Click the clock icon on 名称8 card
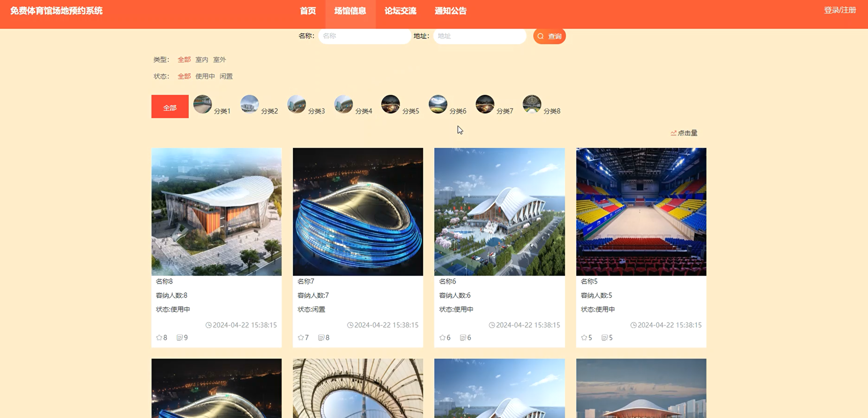 [x=209, y=325]
